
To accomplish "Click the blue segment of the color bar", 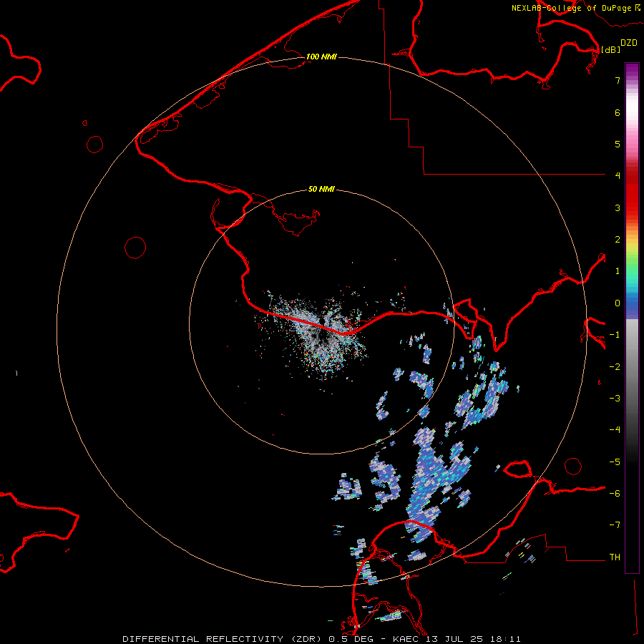I will [x=632, y=306].
